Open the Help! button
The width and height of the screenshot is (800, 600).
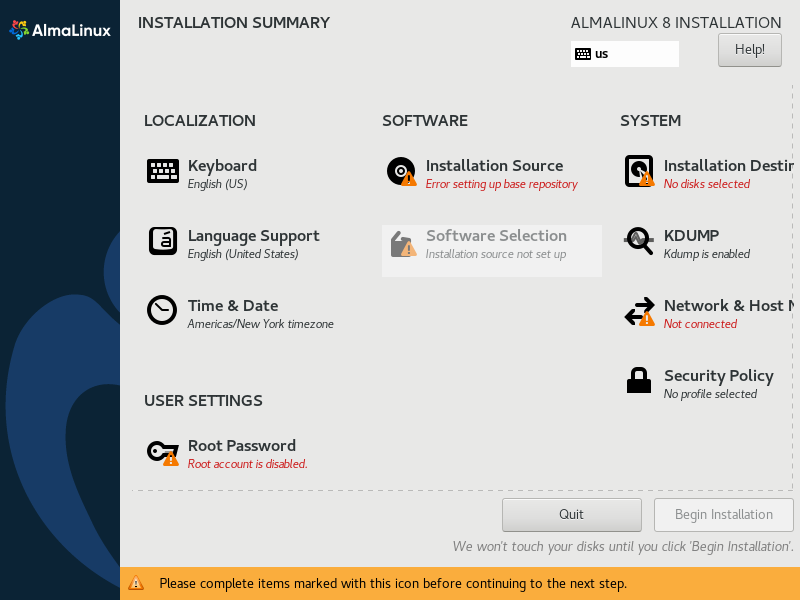click(x=749, y=49)
